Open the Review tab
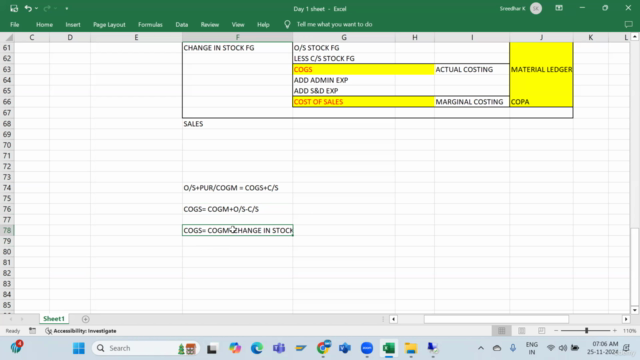Image resolution: width=640 pixels, height=360 pixels. [x=210, y=24]
